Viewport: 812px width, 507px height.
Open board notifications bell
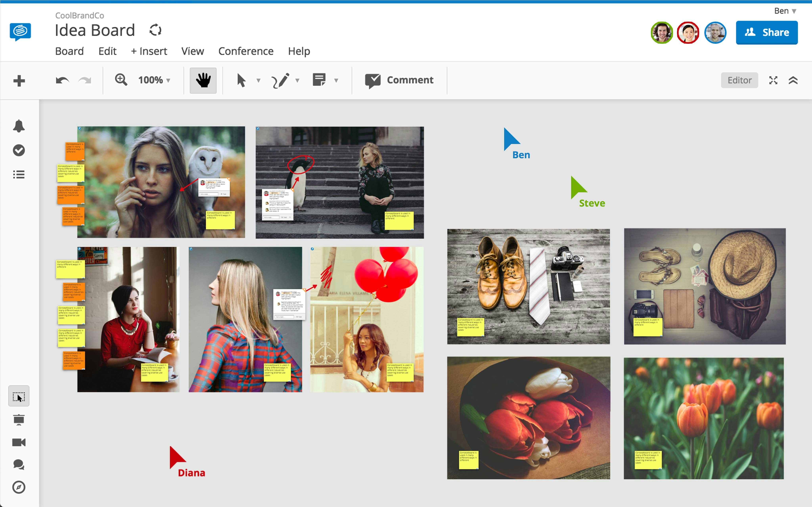pos(19,126)
